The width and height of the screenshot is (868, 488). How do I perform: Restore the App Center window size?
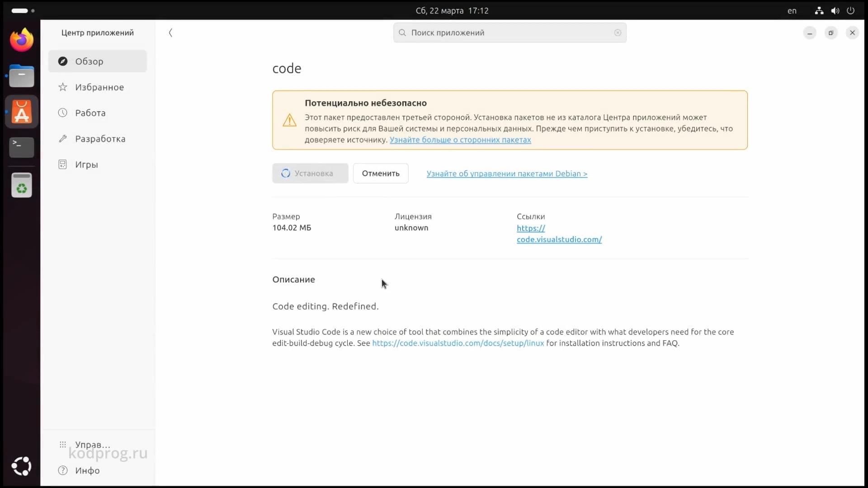831,33
